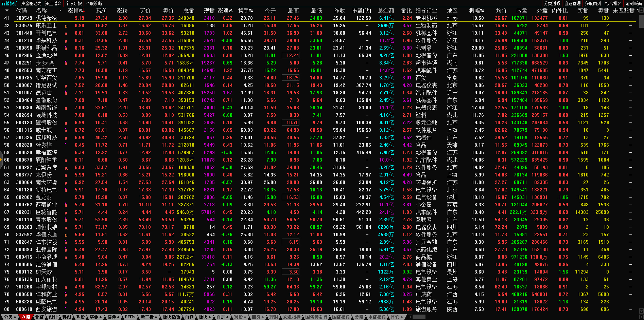
Task: Click vertical scrollbar down arrow
Action: click(641, 311)
